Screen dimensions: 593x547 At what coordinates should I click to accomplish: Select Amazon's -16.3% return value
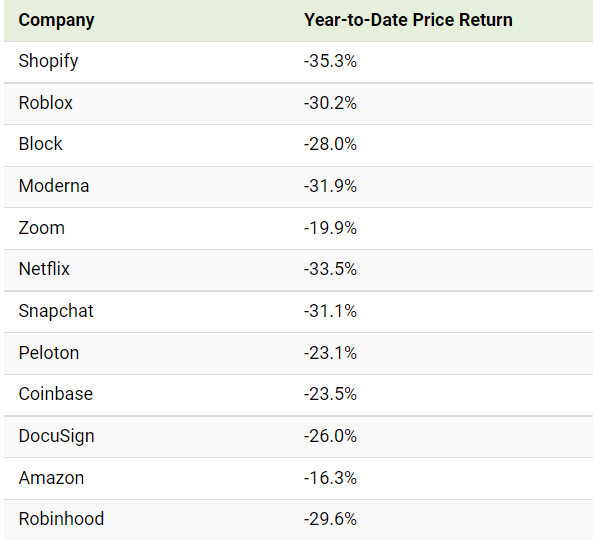click(x=330, y=478)
